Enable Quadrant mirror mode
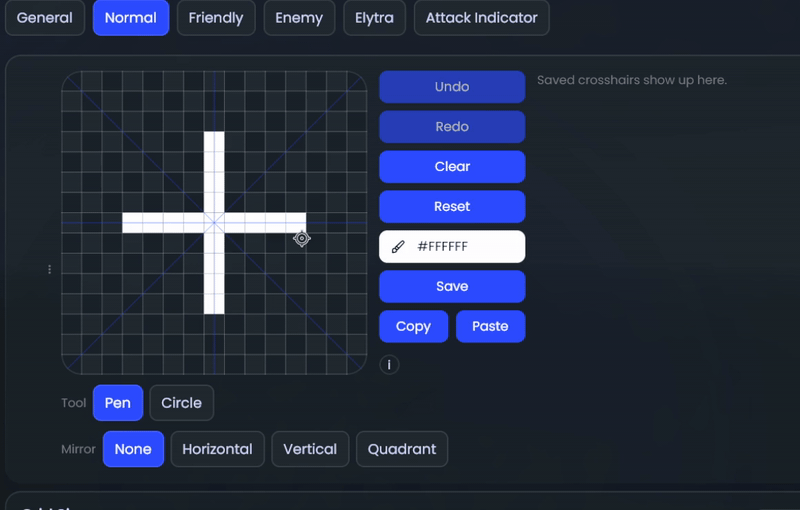The image size is (800, 510). pos(402,449)
